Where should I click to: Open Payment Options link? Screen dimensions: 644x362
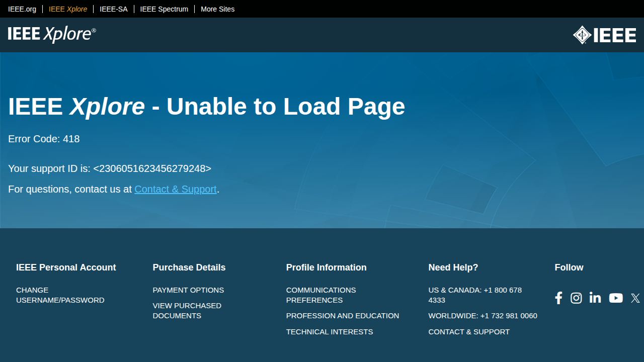pyautogui.click(x=188, y=290)
